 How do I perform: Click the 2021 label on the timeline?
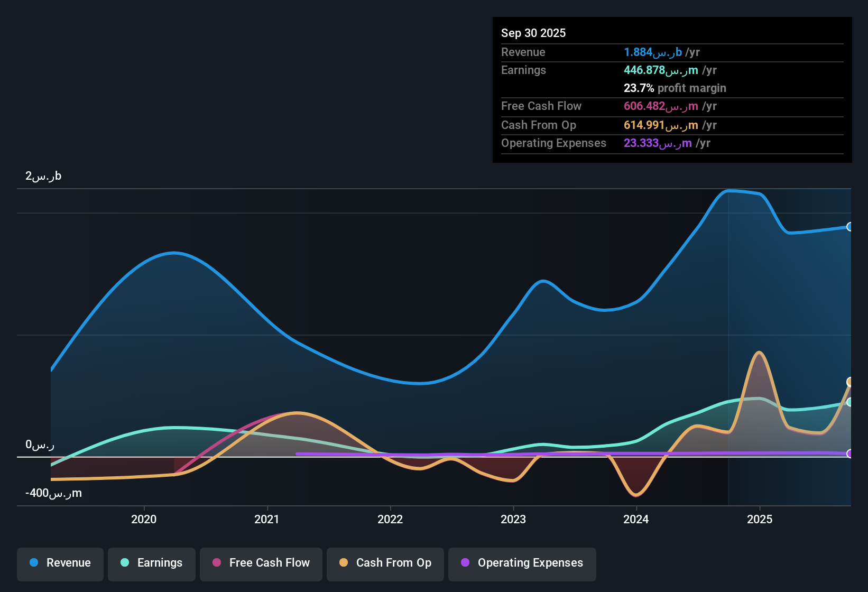click(267, 519)
